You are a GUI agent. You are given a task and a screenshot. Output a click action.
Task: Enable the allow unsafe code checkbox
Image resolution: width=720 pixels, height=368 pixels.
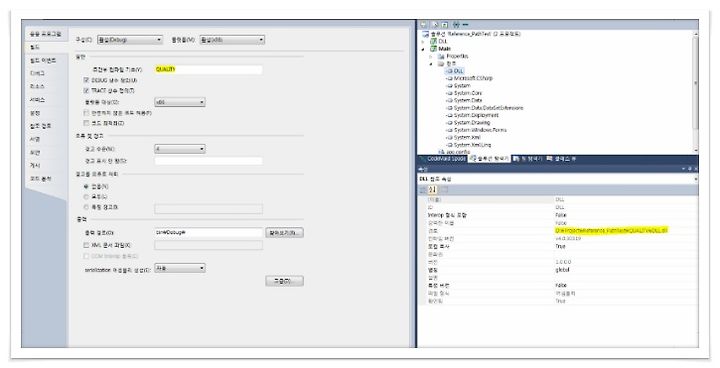click(x=86, y=113)
